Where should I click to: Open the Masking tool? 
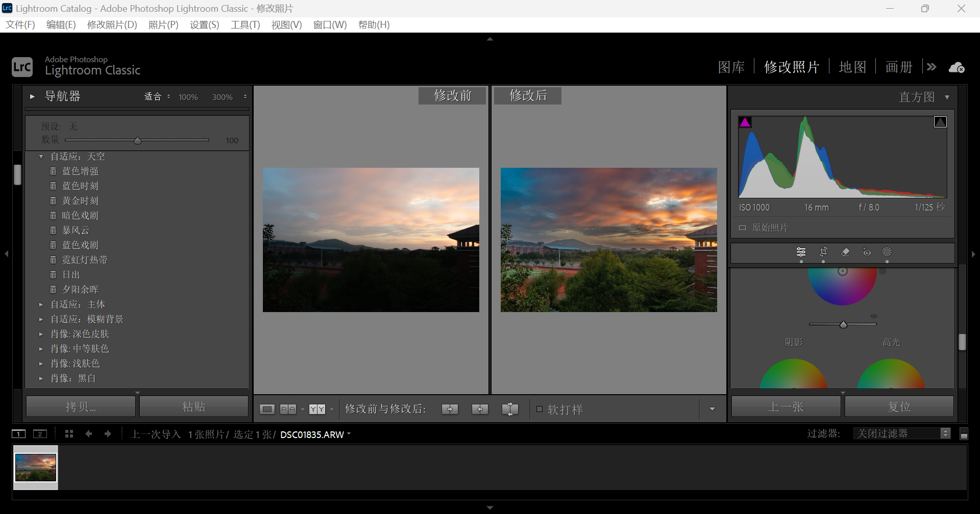887,252
